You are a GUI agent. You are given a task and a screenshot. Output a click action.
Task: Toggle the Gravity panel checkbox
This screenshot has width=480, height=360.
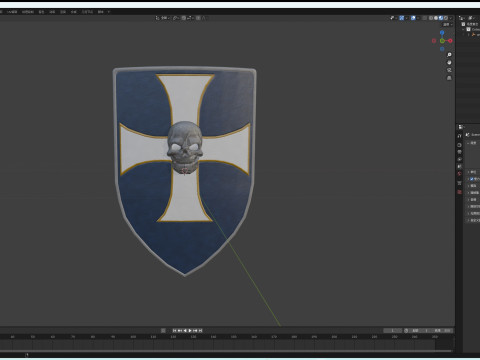471,179
